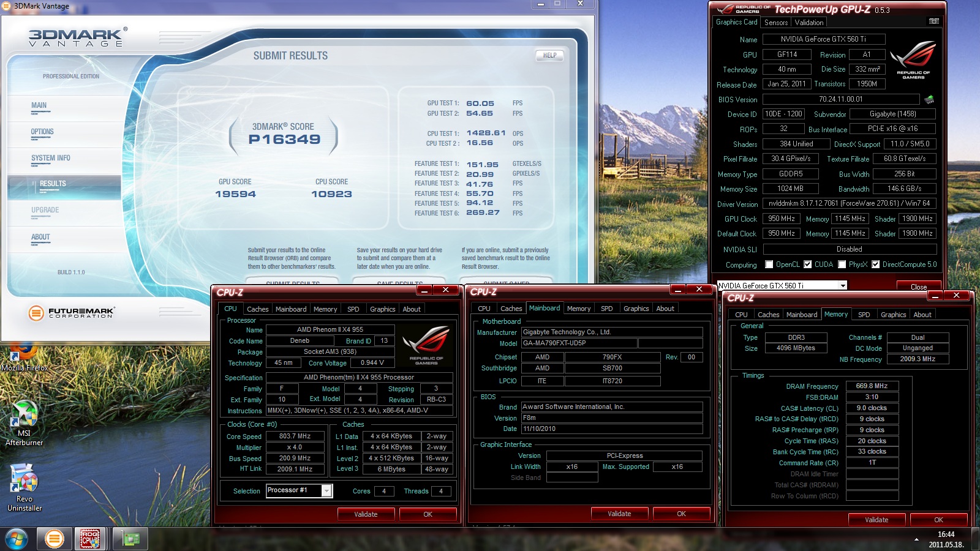The width and height of the screenshot is (980, 551).
Task: Click the GPU score value 19594
Action: click(x=235, y=194)
